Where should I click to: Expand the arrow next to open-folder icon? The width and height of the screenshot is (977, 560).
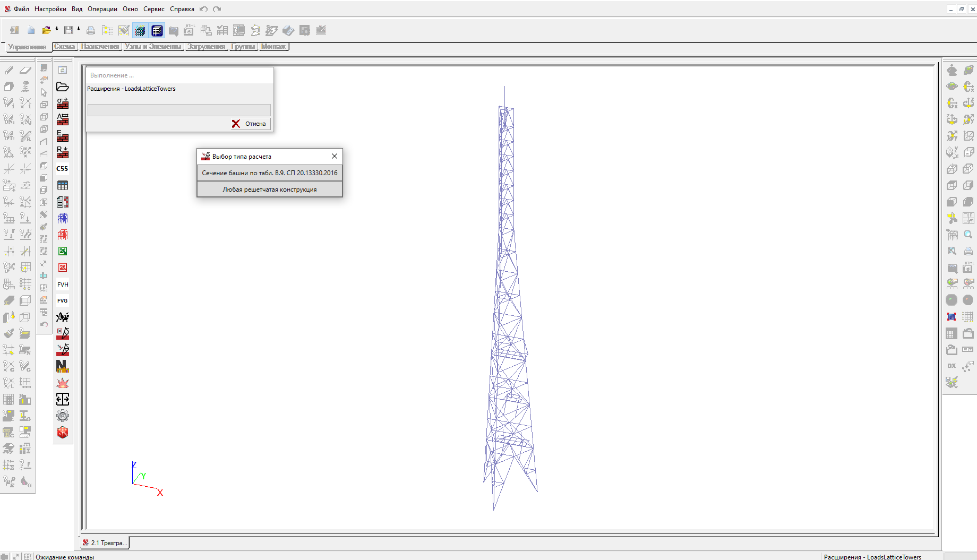pos(57,29)
